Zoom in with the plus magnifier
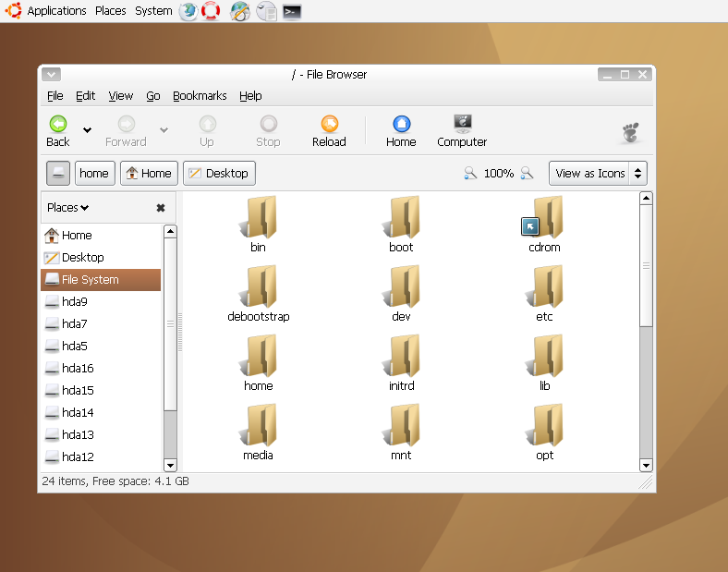 coord(527,173)
